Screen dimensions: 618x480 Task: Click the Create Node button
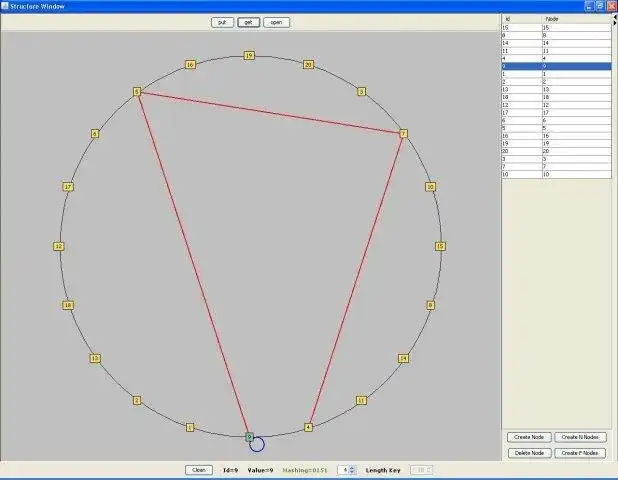point(529,437)
